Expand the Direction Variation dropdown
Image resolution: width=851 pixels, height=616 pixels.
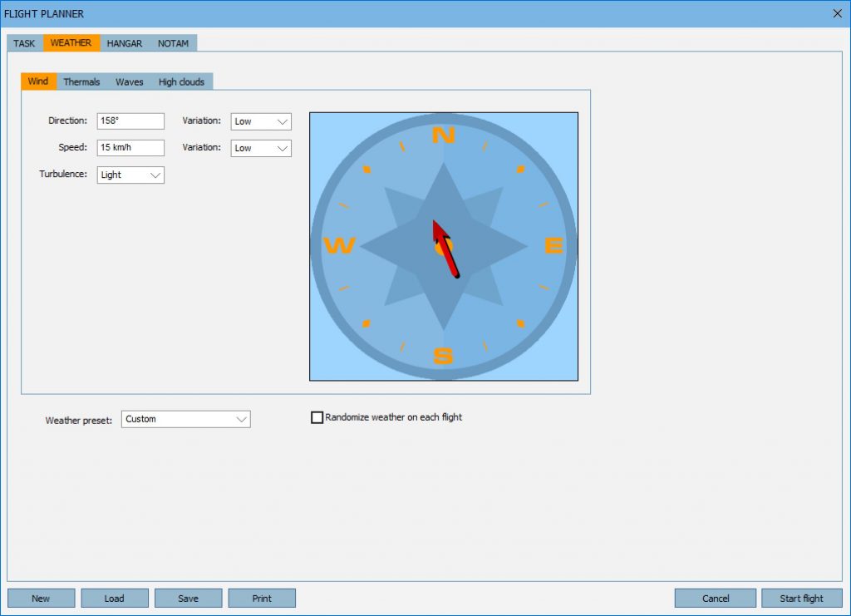click(x=261, y=121)
